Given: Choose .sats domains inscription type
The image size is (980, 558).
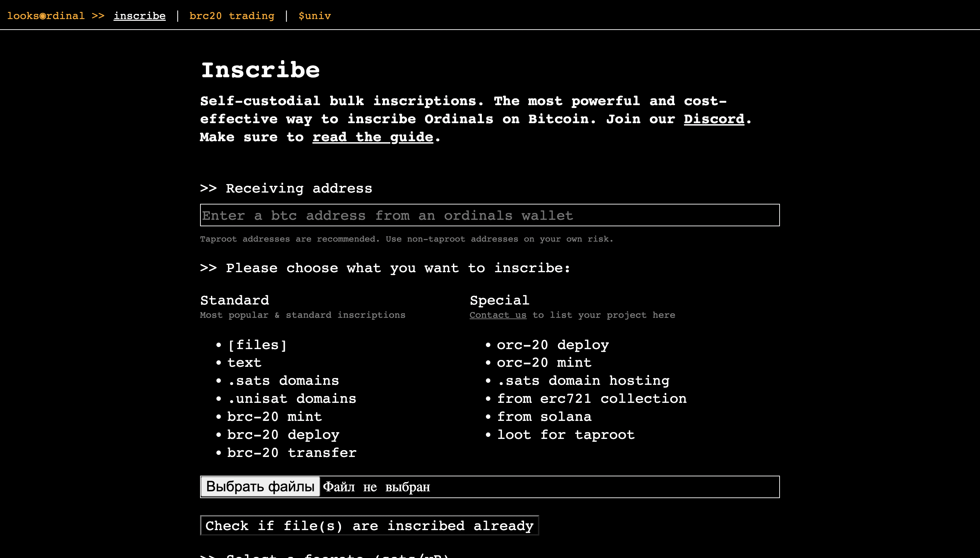Looking at the screenshot, I should pyautogui.click(x=283, y=380).
